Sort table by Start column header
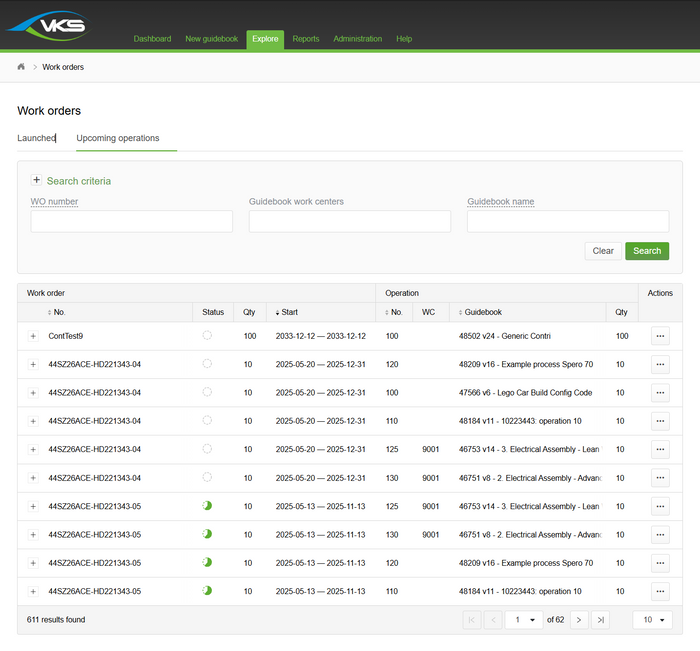Image resolution: width=700 pixels, height=651 pixels. 291,312
